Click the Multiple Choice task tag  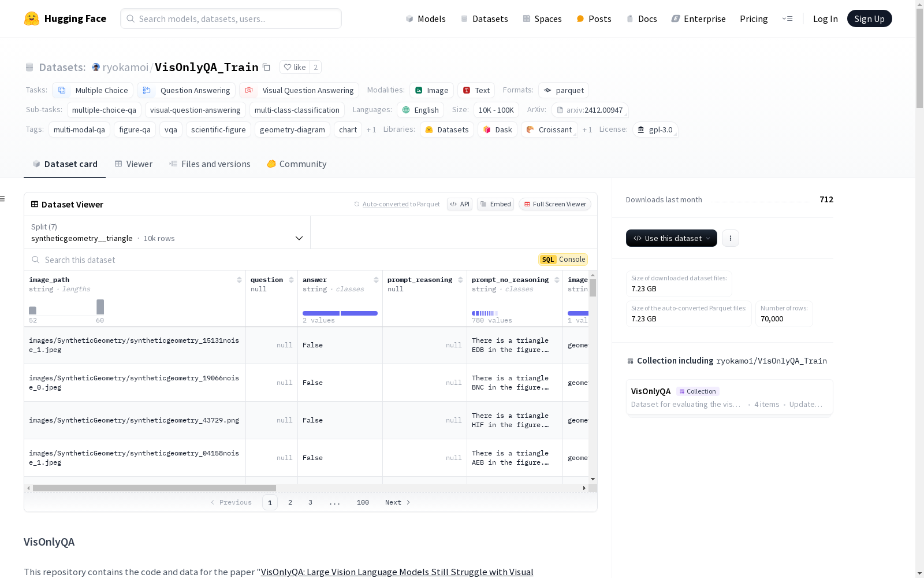point(93,90)
